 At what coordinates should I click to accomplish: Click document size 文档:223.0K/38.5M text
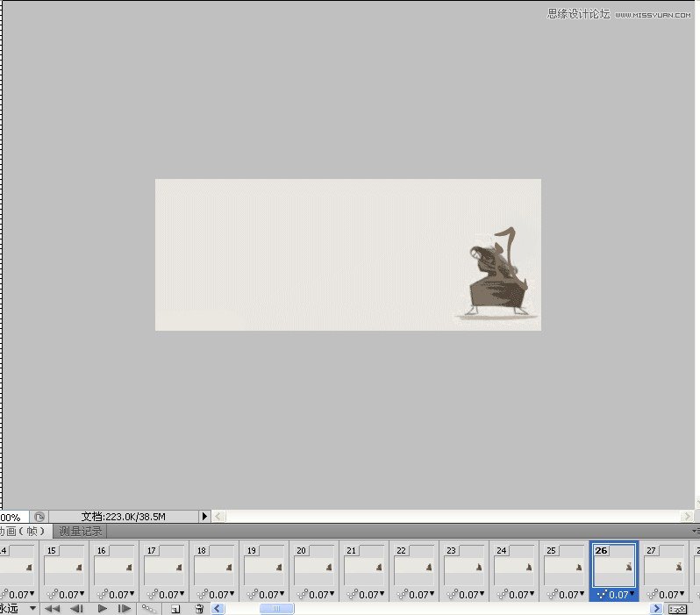pyautogui.click(x=123, y=517)
